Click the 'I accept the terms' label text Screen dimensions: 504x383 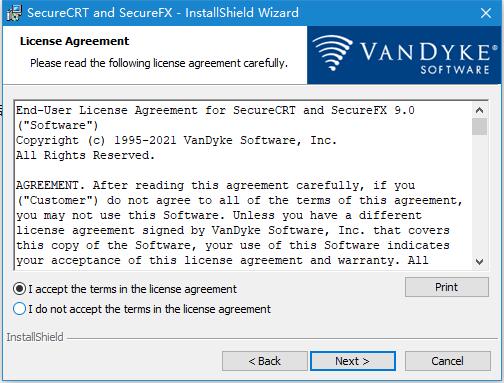tap(133, 289)
